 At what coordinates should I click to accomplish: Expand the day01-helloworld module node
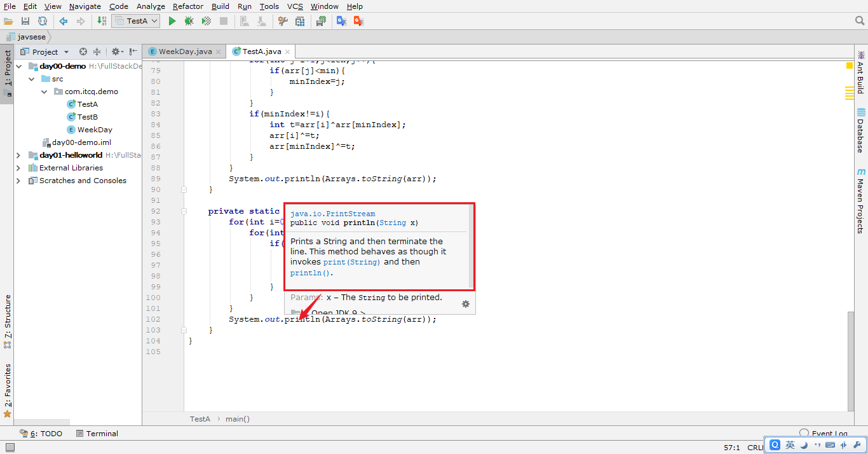18,155
